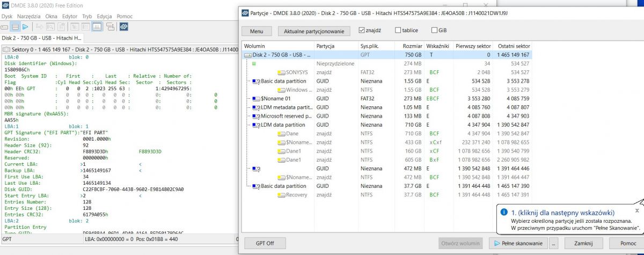Click the select disk drive toolbar icon
The width and height of the screenshot is (644, 255).
[5, 26]
